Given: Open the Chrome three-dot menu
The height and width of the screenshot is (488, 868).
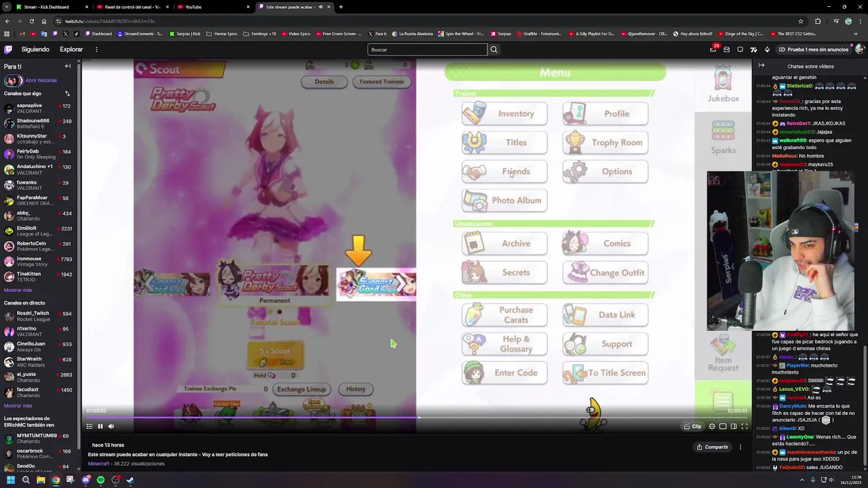Looking at the screenshot, I should pyautogui.click(x=861, y=21).
